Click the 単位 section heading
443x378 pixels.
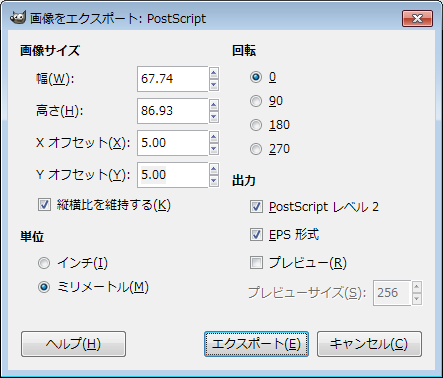32,237
